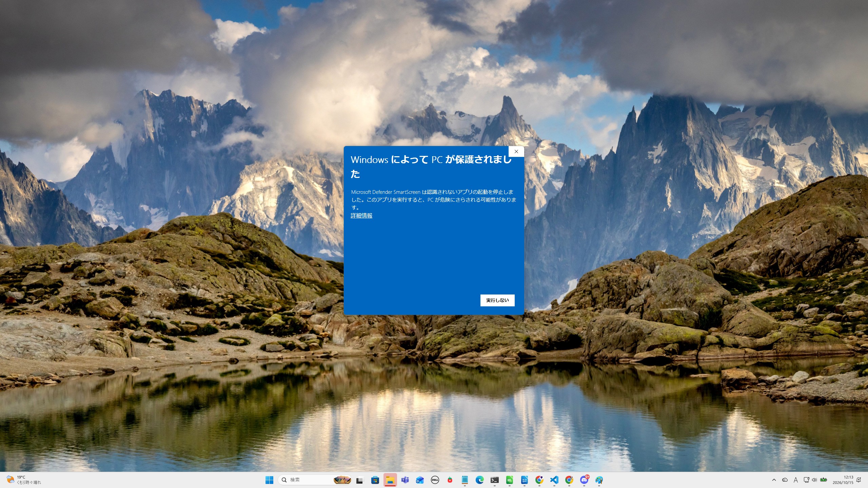Open Task View from the taskbar
Image resolution: width=868 pixels, height=488 pixels.
360,480
